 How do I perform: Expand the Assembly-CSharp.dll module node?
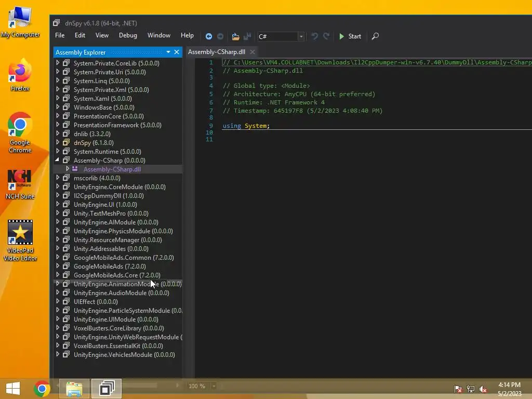[x=67, y=169]
